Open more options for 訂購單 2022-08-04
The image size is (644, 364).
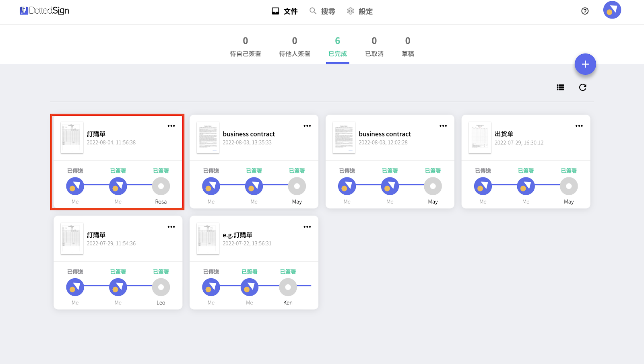tap(171, 126)
